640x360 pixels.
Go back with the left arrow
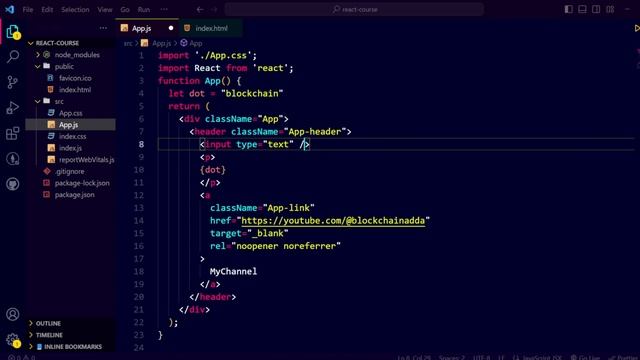point(200,9)
